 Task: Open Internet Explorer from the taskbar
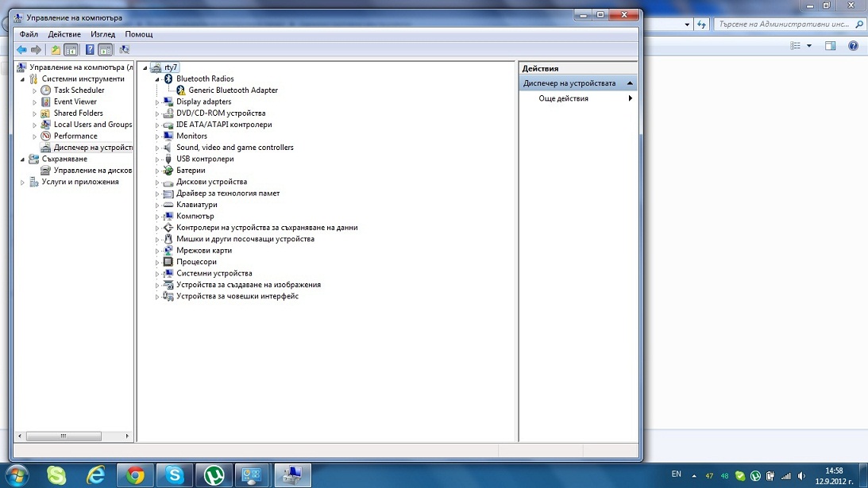(x=96, y=475)
